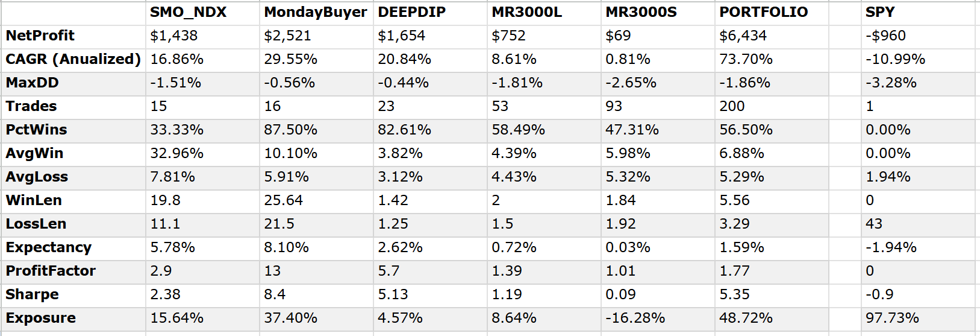Click the SPY LossLen value 43
980x336 pixels.
coord(874,224)
